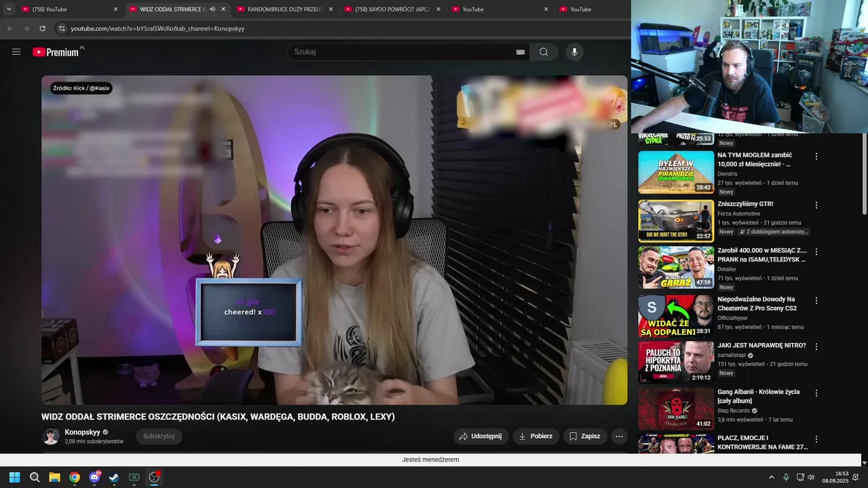The image size is (868, 488).
Task: Open the GARAŻ thumbnail video 47:59
Action: pos(676,268)
